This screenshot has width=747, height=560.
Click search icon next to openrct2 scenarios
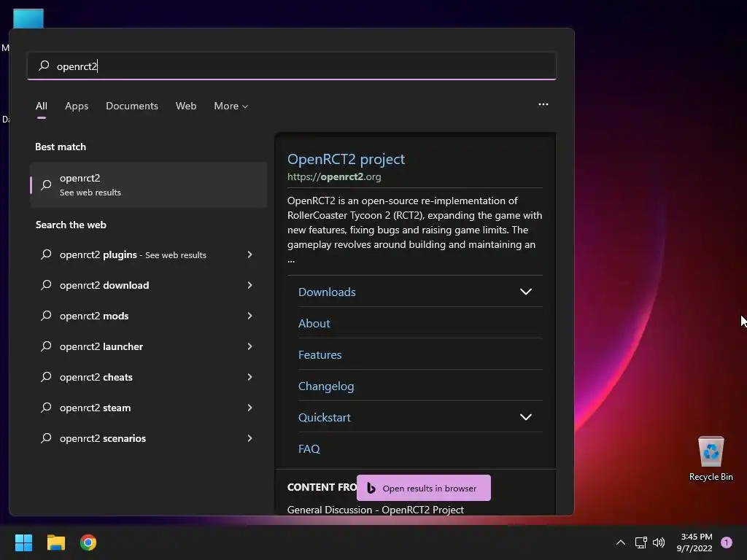[46, 438]
